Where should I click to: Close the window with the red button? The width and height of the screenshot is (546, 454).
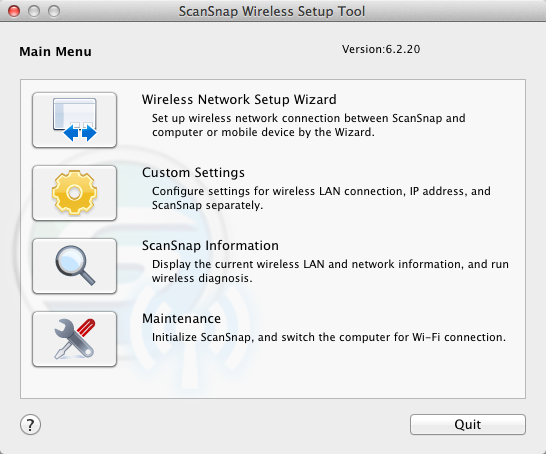click(x=14, y=11)
